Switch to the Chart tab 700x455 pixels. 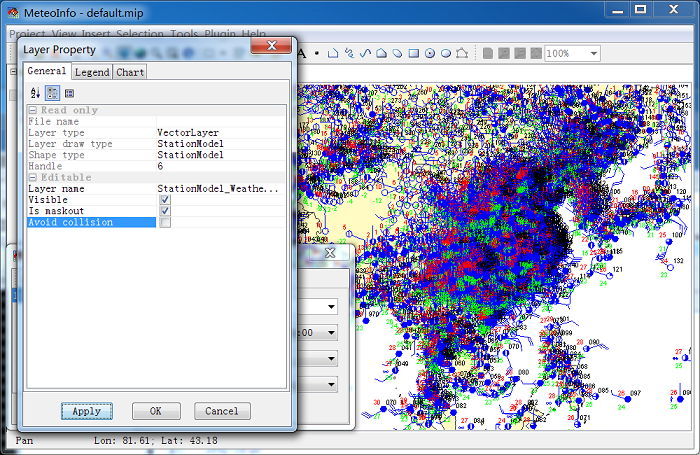[x=130, y=72]
